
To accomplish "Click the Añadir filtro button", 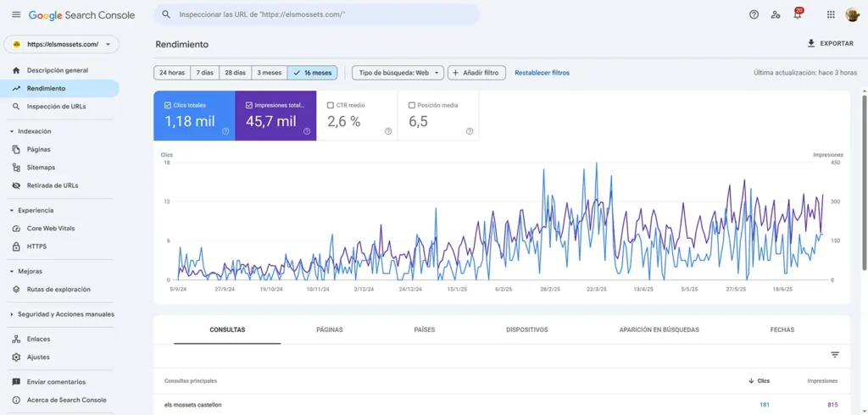I will click(x=477, y=73).
